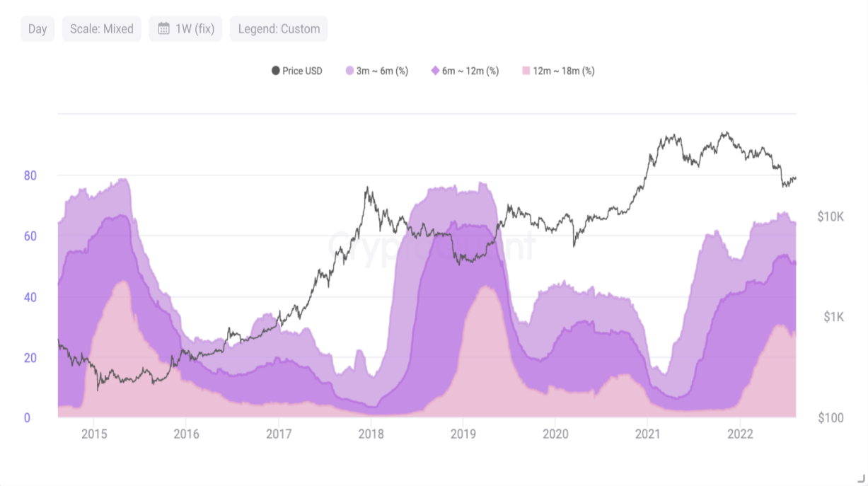The image size is (868, 486).
Task: Click the diamond icon for 6m ~ 12m
Action: click(x=436, y=71)
